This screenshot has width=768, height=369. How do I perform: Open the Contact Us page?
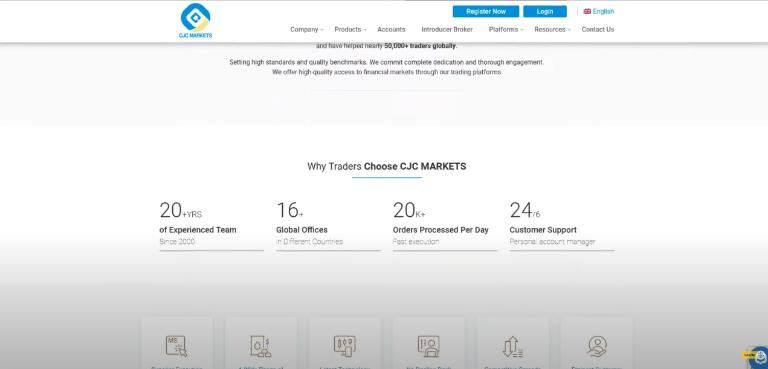point(598,29)
